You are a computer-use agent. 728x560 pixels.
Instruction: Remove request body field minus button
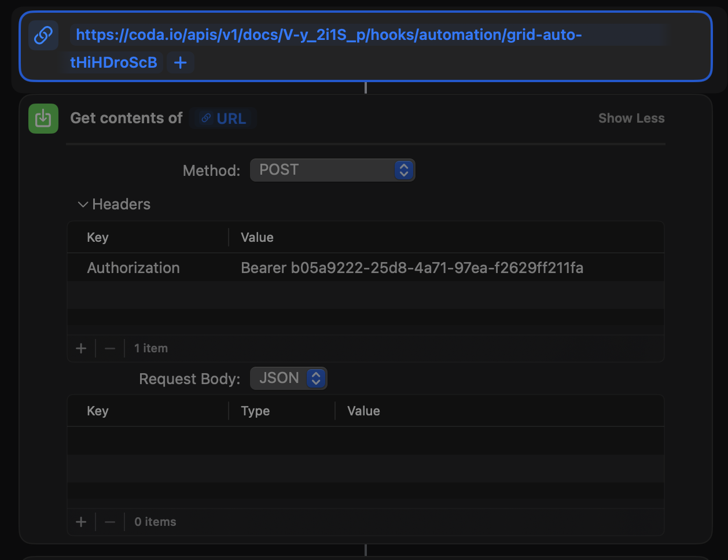(110, 522)
